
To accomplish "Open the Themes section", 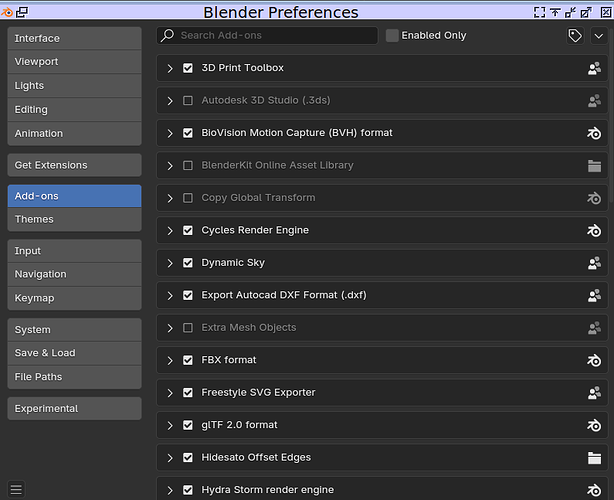I will pyautogui.click(x=74, y=219).
